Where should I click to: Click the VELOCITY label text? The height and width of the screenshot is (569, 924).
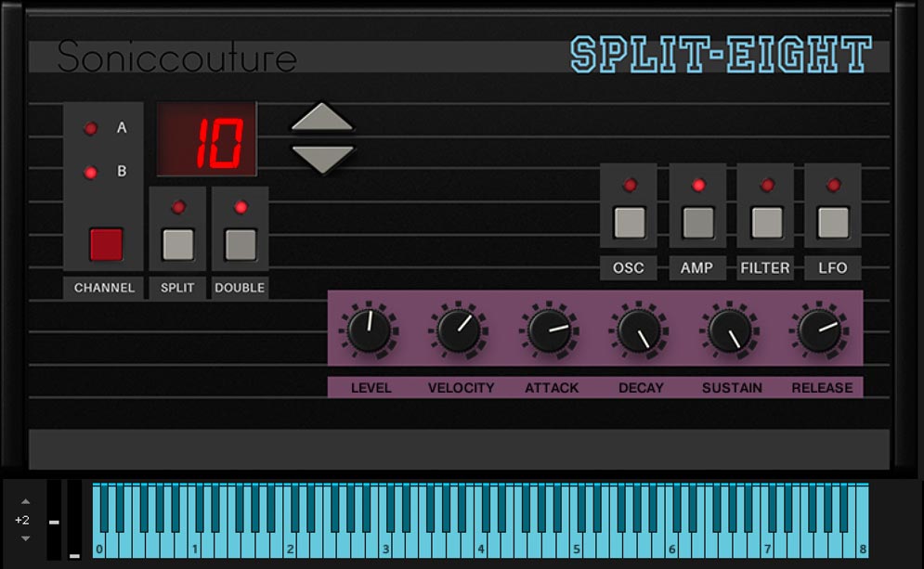click(461, 388)
